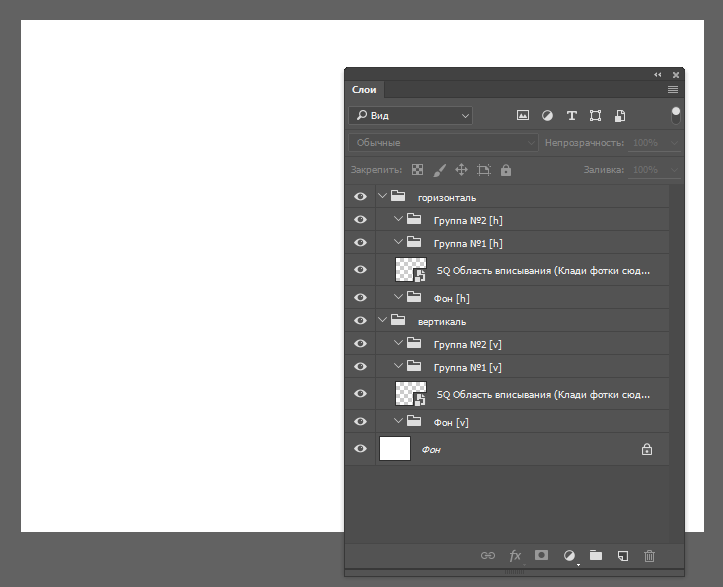
Task: Hide SQ Область вписывания layer in горизонталь
Action: 360,269
